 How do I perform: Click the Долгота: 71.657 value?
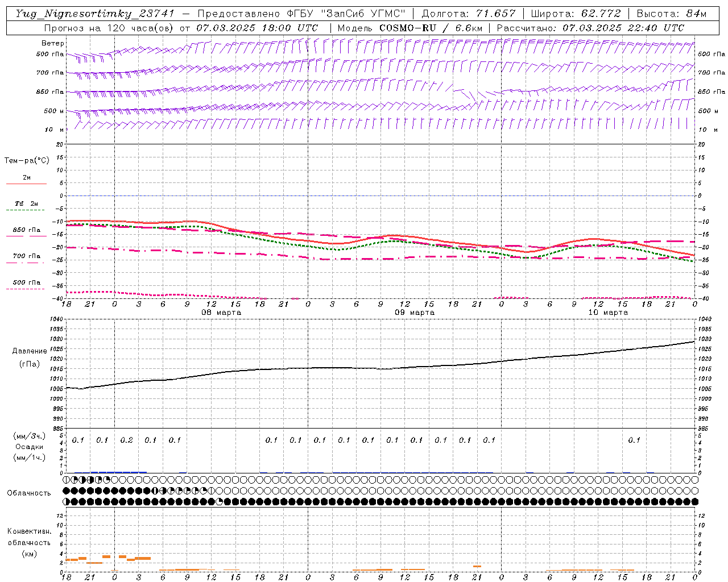[x=469, y=14]
